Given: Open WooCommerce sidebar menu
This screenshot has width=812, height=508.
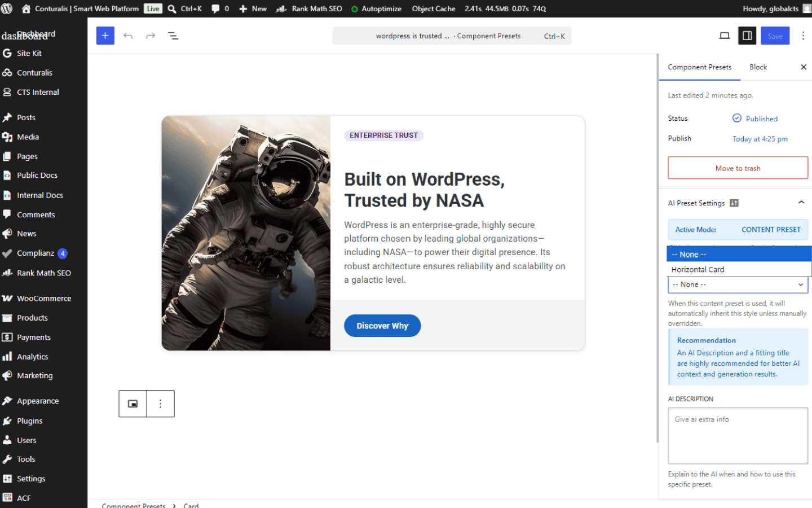Looking at the screenshot, I should (x=43, y=298).
